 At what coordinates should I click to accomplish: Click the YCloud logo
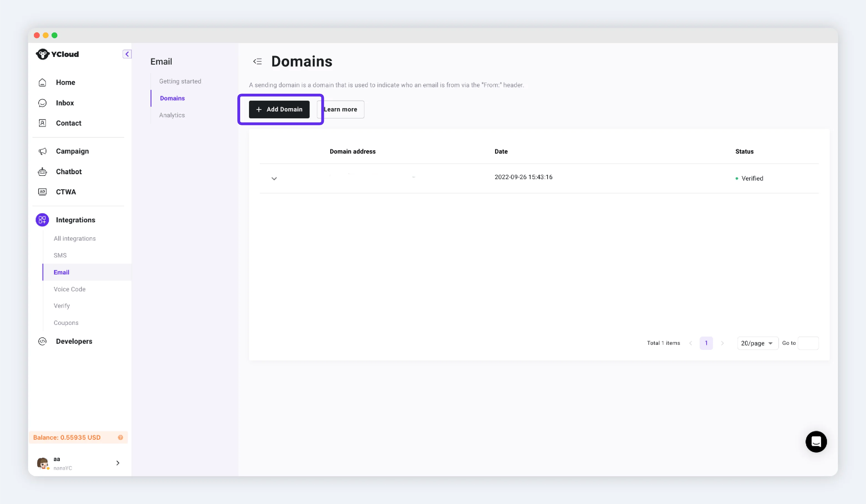tap(57, 54)
